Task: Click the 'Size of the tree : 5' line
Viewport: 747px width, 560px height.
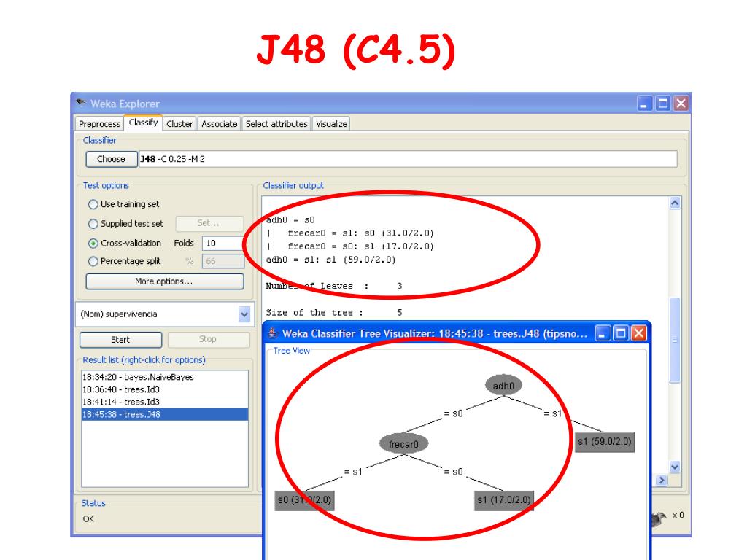Action: pyautogui.click(x=334, y=313)
